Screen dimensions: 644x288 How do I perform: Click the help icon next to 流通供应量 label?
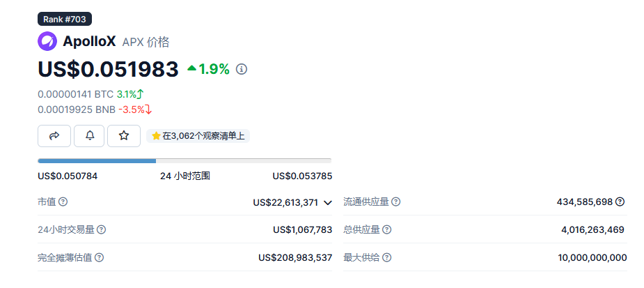point(395,202)
